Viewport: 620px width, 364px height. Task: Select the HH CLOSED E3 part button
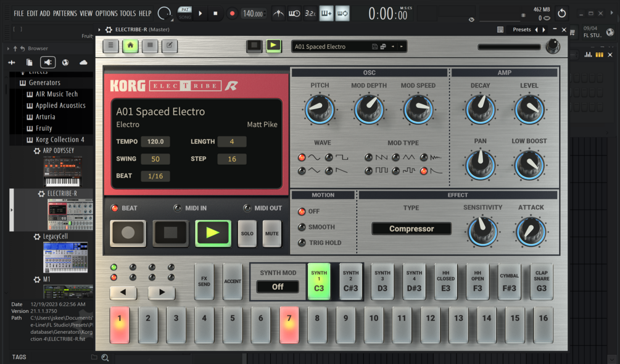(445, 281)
